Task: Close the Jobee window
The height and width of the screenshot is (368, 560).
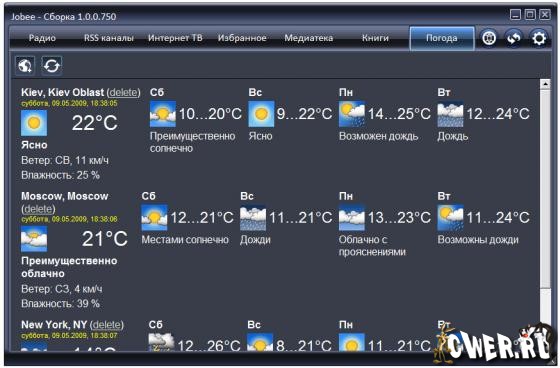Action: click(x=545, y=15)
